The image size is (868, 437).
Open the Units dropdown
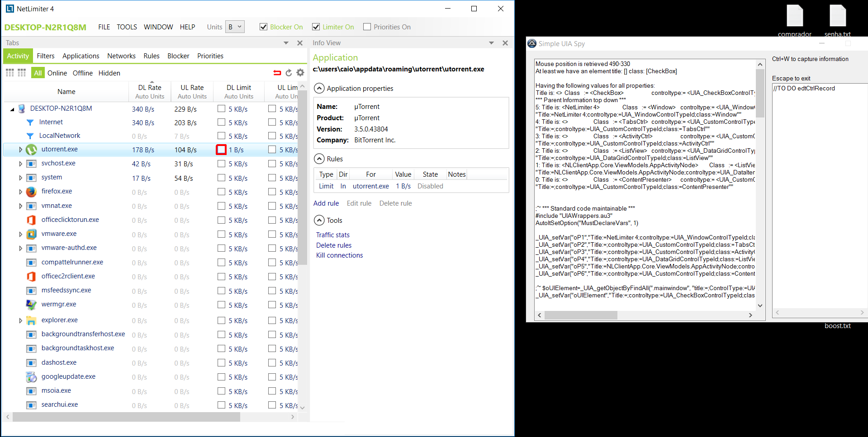(x=235, y=27)
